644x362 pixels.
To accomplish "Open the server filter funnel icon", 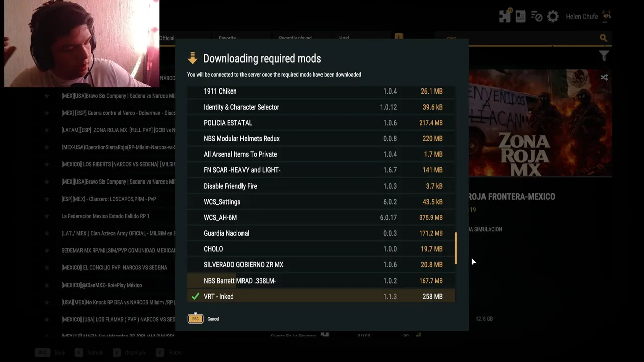I will click(604, 56).
